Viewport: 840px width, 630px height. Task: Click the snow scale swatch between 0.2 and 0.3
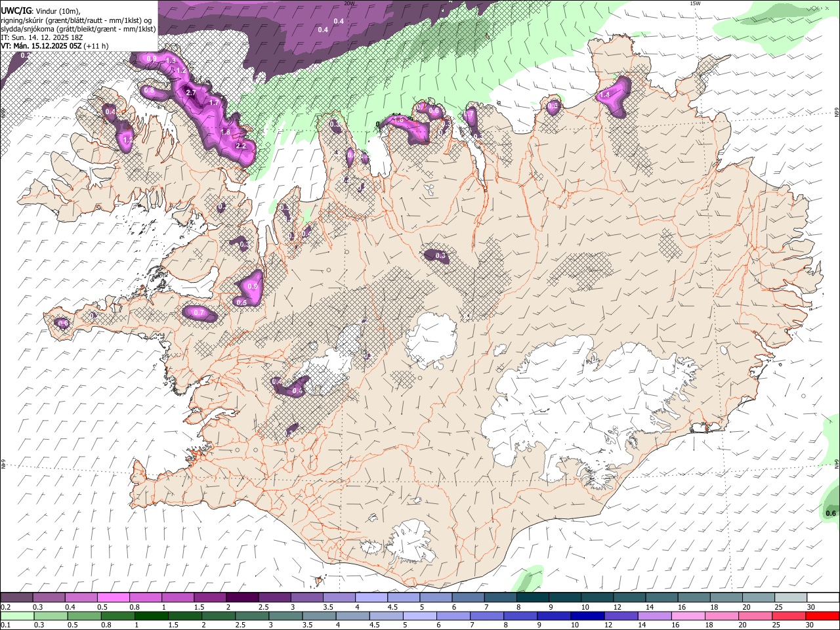(16, 598)
